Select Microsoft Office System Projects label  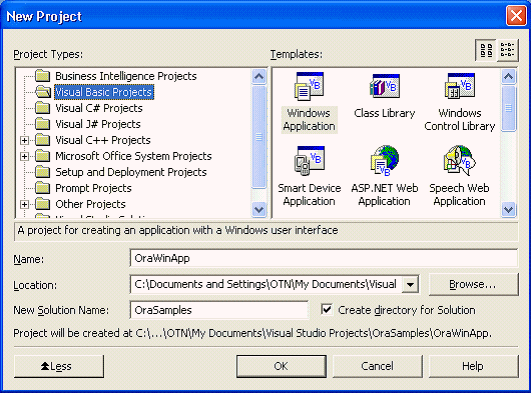coord(133,156)
